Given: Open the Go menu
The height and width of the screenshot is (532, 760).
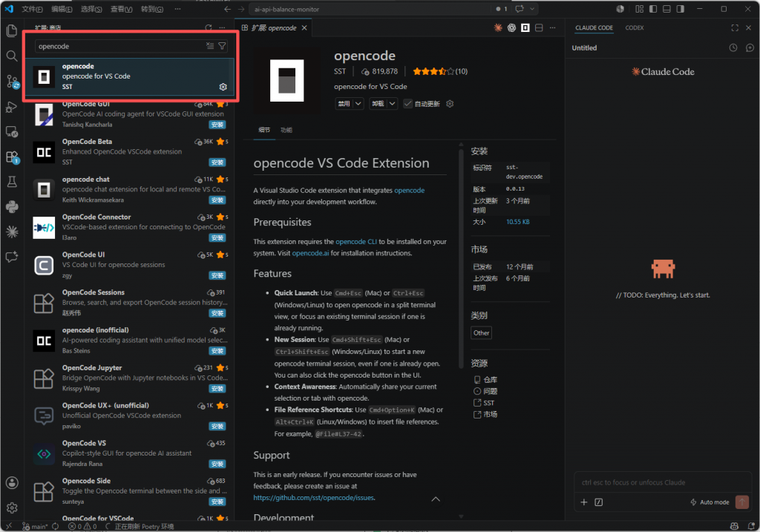Looking at the screenshot, I should pos(151,9).
